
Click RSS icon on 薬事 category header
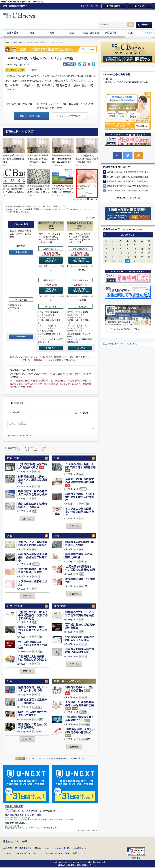pos(46,535)
